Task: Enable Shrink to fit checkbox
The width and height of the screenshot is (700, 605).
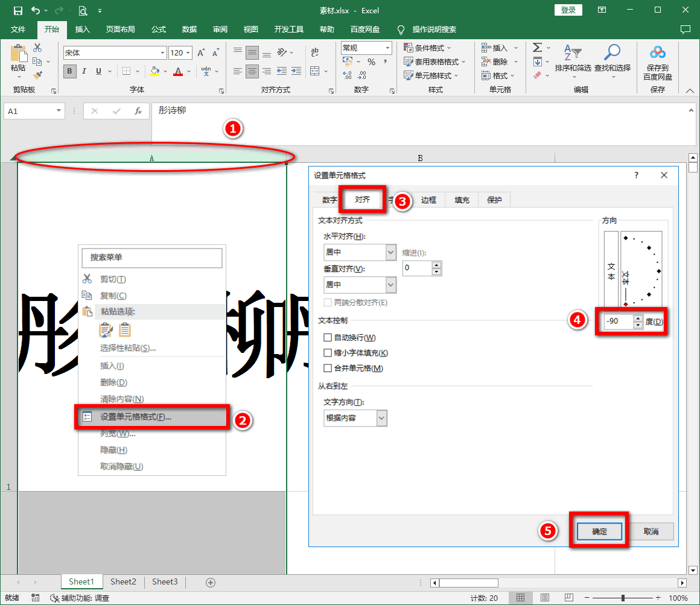Action: click(x=328, y=353)
